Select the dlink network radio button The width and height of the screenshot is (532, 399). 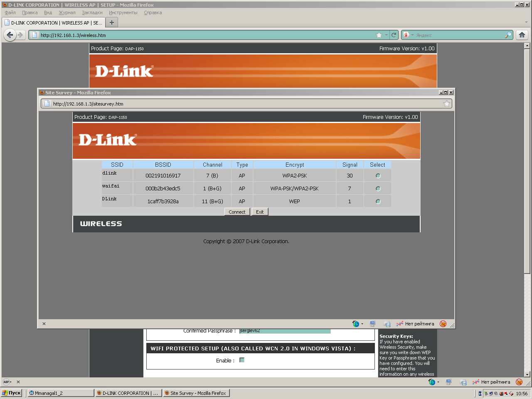coord(378,176)
